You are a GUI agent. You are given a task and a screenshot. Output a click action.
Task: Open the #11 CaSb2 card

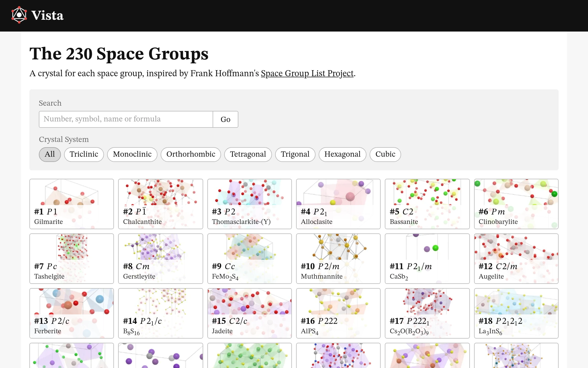(x=427, y=259)
